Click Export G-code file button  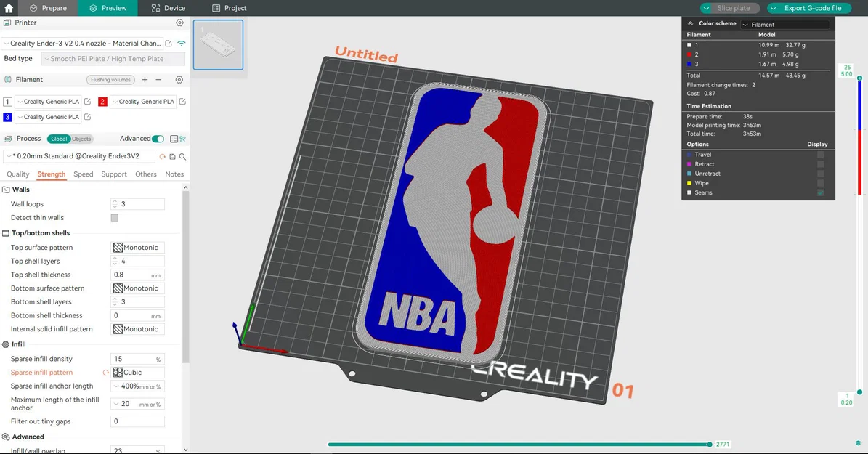coord(813,8)
